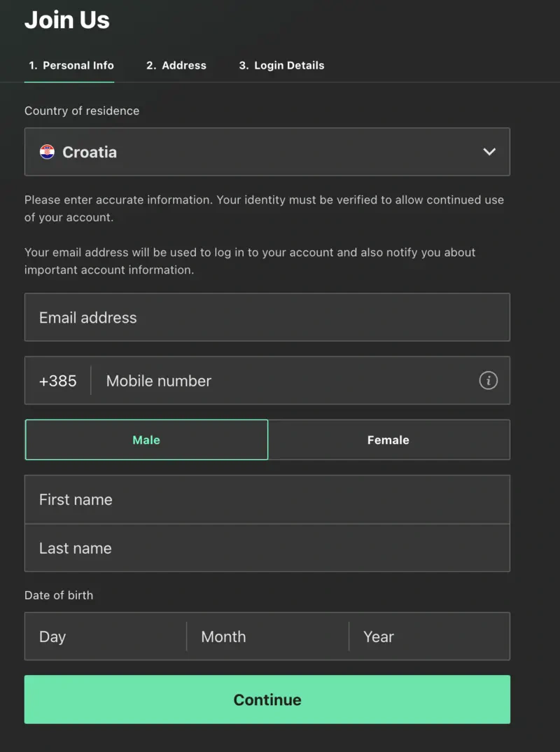Focus the Email address field
The width and height of the screenshot is (560, 752).
(267, 317)
